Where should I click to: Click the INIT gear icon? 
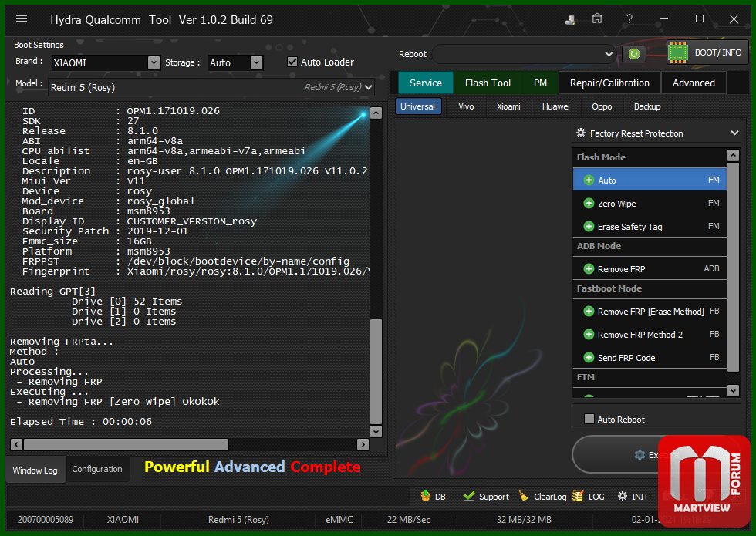[623, 496]
